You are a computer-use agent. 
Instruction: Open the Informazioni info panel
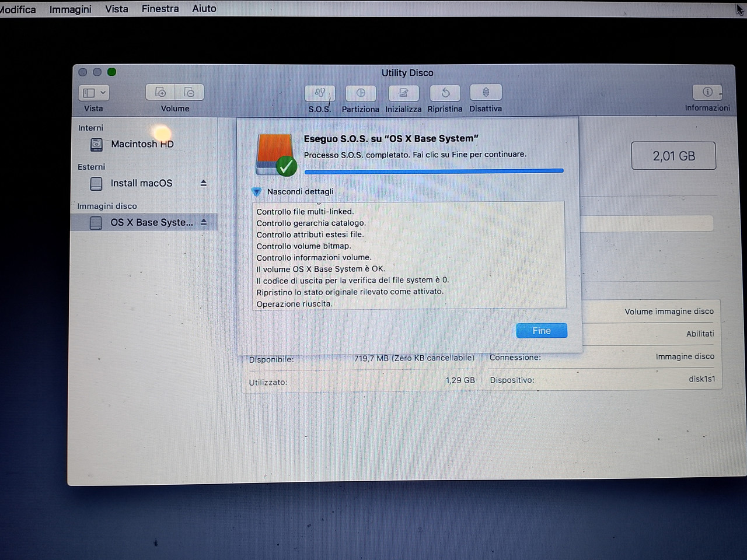click(x=707, y=92)
